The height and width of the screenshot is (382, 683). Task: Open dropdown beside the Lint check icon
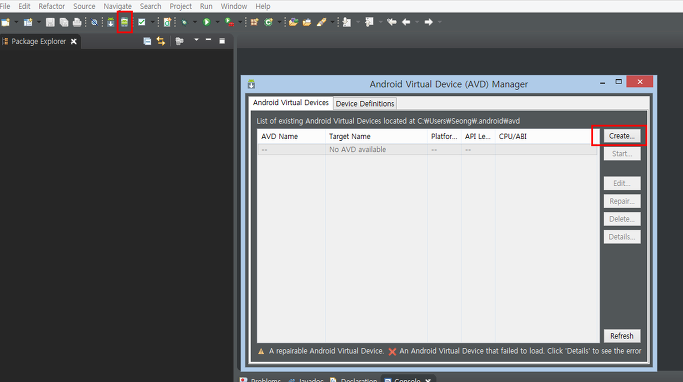(x=152, y=22)
